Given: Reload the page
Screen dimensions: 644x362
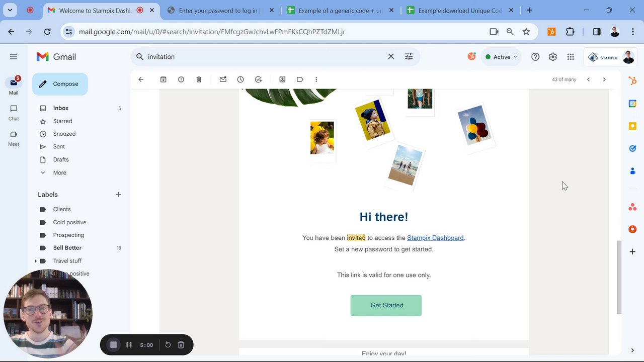Looking at the screenshot, I should click(x=47, y=32).
